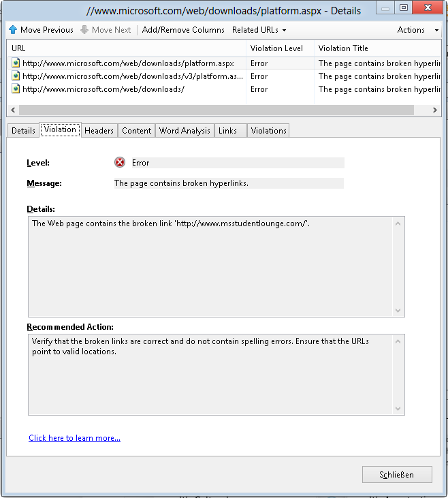The image size is (448, 498).
Task: Click horizontal scrollbar left arrow
Action: (13, 110)
